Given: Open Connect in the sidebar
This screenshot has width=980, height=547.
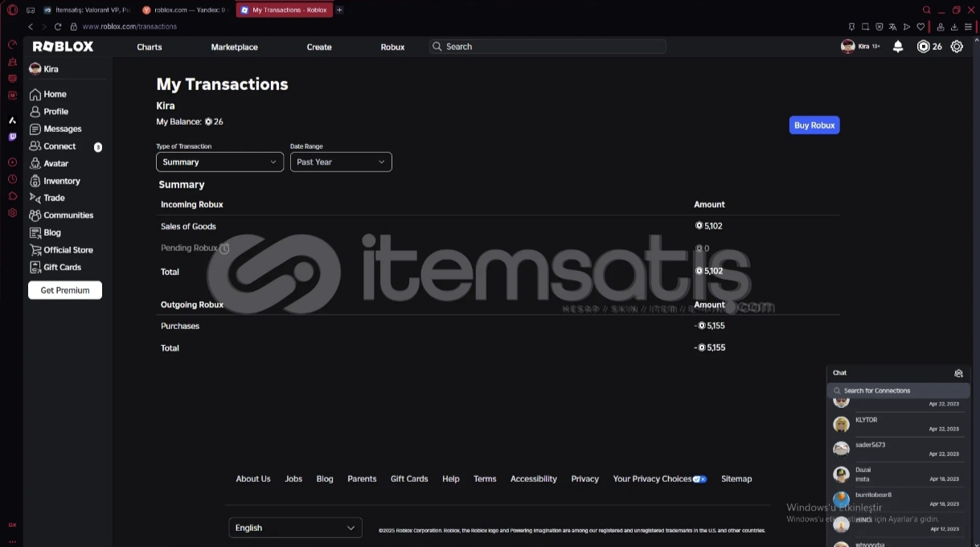Looking at the screenshot, I should tap(53, 146).
